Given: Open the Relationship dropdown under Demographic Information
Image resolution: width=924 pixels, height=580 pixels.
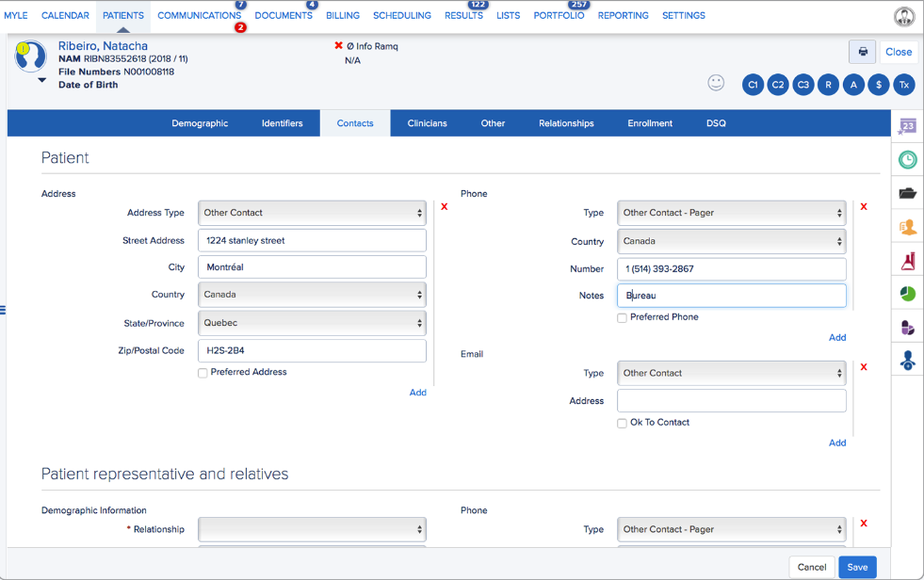Looking at the screenshot, I should point(311,529).
